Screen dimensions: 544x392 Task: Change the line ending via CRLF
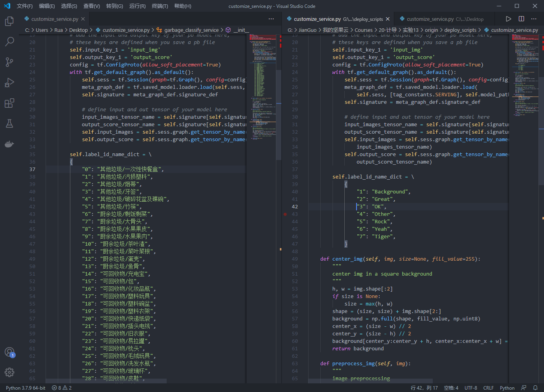click(x=489, y=388)
